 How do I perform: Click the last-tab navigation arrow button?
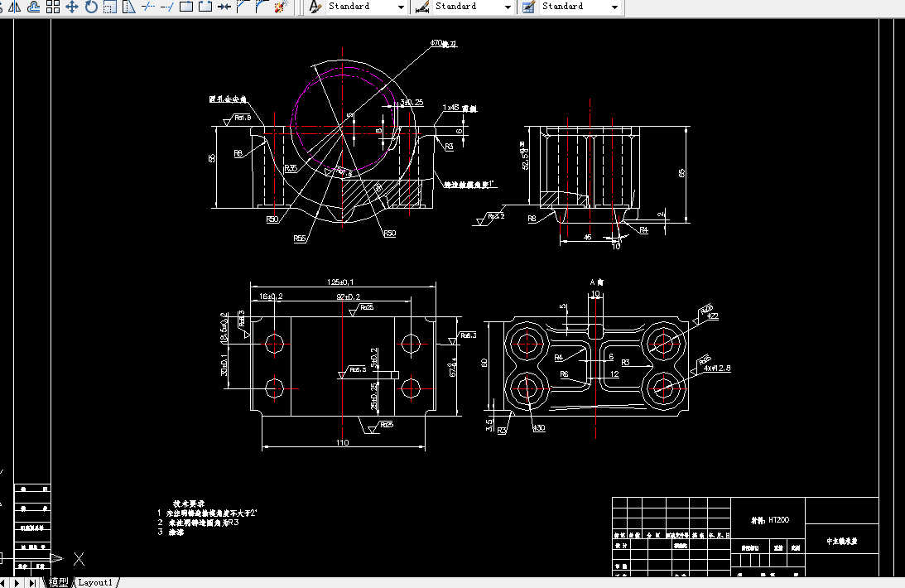pos(33,582)
